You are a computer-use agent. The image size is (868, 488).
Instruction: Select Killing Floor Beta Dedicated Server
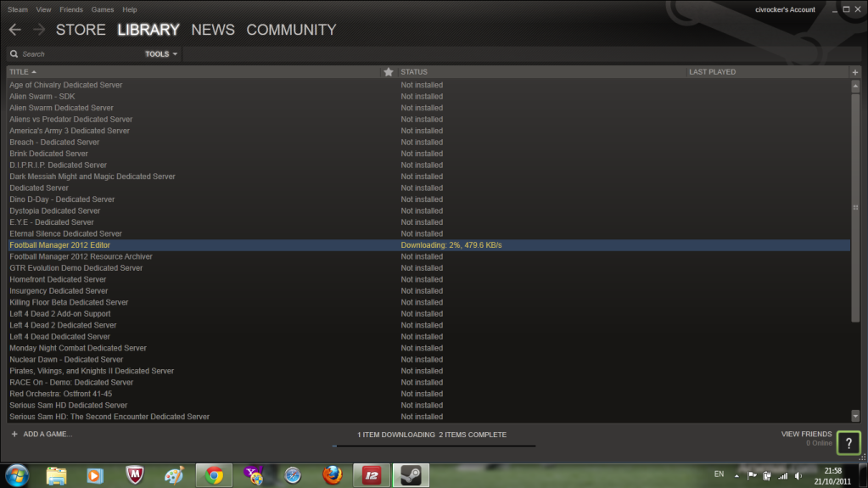69,302
